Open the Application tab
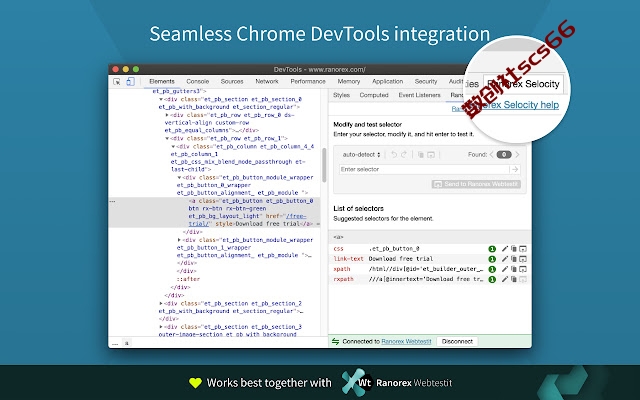This screenshot has height=400, width=640. pyautogui.click(x=387, y=82)
